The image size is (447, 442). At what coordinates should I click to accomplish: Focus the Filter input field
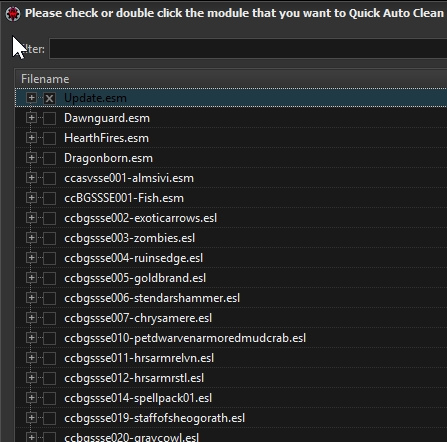point(248,49)
